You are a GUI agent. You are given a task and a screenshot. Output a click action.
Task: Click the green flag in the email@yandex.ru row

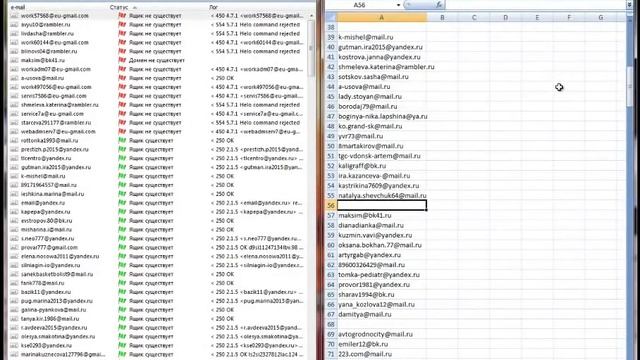(122, 203)
